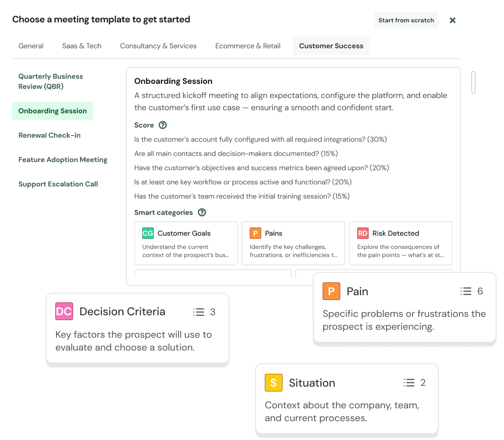Open the Feature Adoption Meeting template
504x440 pixels.
[x=63, y=160]
